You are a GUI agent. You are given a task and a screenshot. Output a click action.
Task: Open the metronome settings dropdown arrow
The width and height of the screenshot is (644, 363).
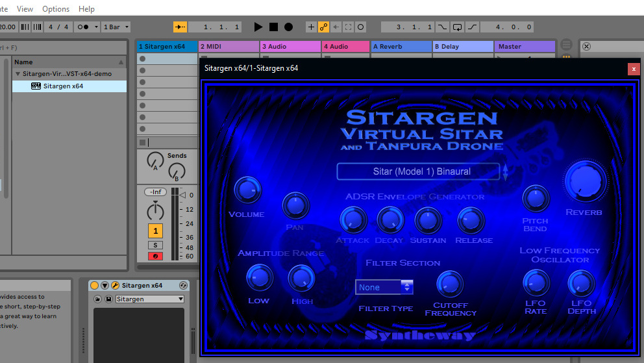click(x=96, y=27)
